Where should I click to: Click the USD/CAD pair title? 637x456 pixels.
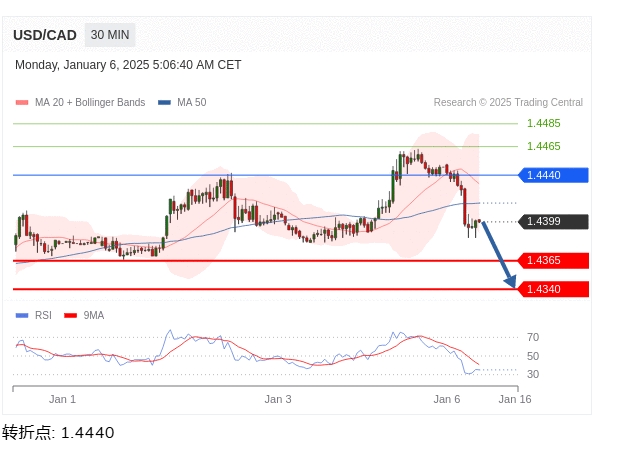click(x=45, y=35)
